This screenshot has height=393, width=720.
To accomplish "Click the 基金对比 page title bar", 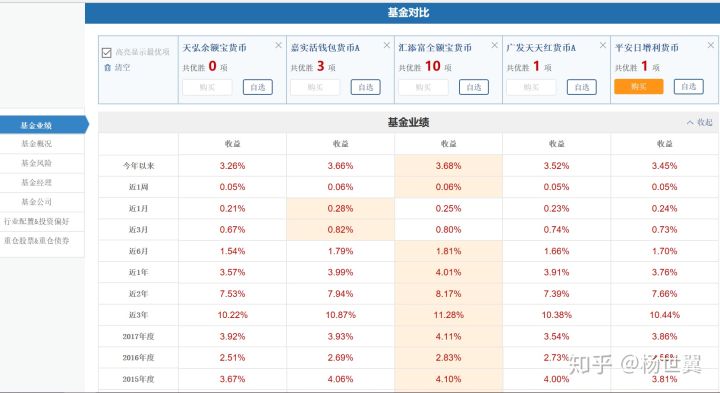I will tap(402, 13).
